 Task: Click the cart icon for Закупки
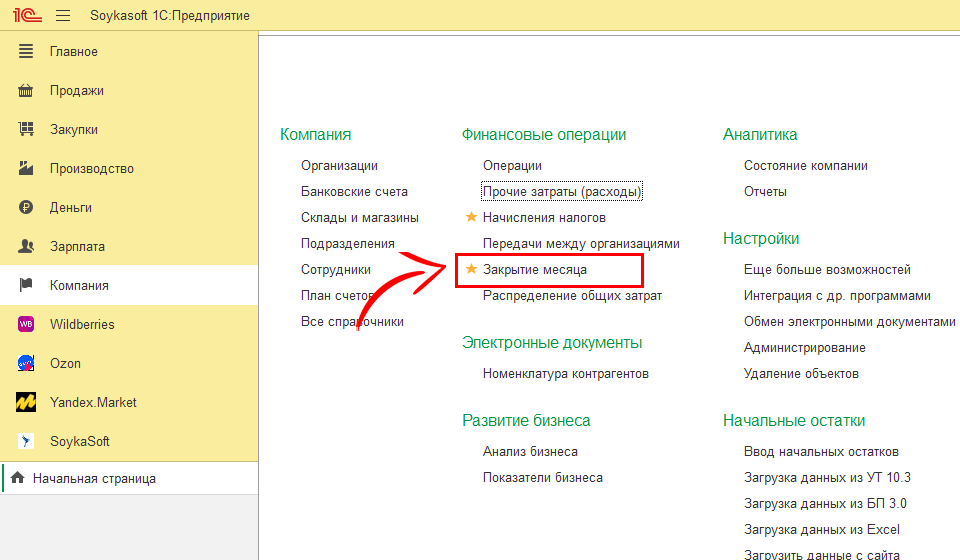point(27,130)
